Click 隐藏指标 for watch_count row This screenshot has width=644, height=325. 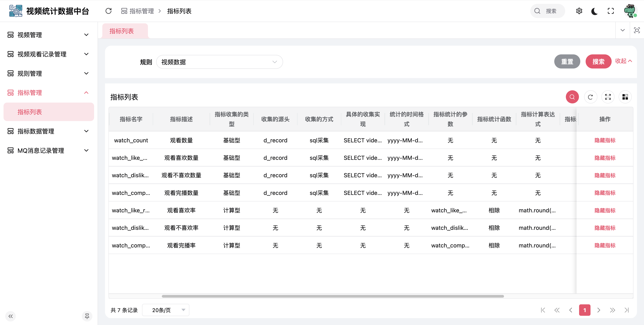coord(604,140)
